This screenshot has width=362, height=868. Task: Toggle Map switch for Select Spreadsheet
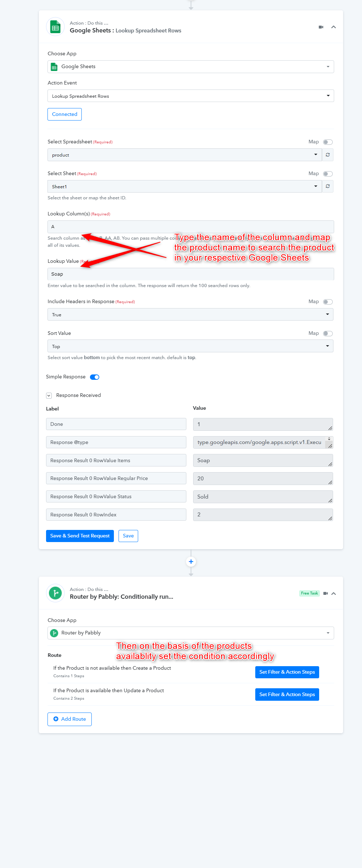pyautogui.click(x=328, y=142)
